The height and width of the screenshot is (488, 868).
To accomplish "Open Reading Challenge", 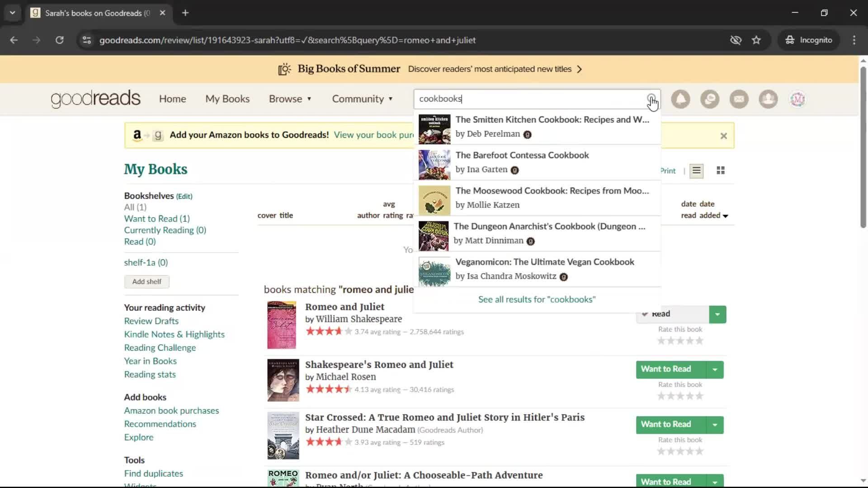I will coord(160,348).
